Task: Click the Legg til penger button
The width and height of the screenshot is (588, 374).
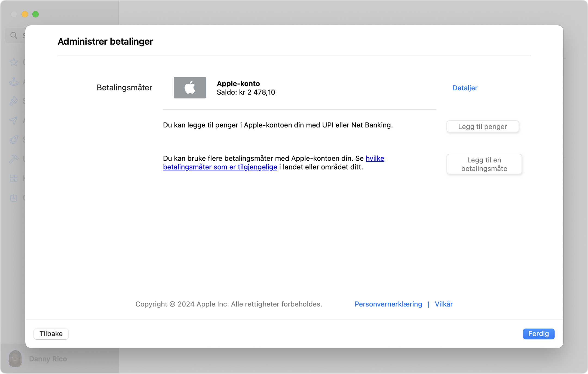Action: [x=483, y=127]
